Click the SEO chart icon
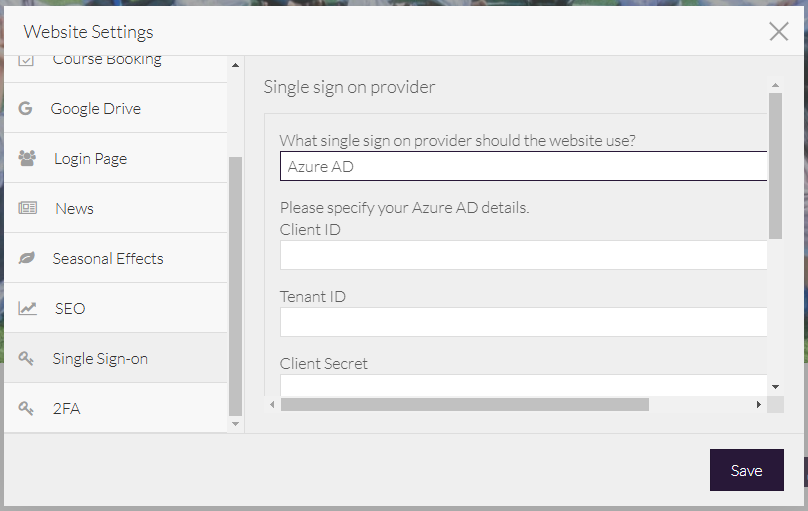The height and width of the screenshot is (511, 808). (27, 308)
